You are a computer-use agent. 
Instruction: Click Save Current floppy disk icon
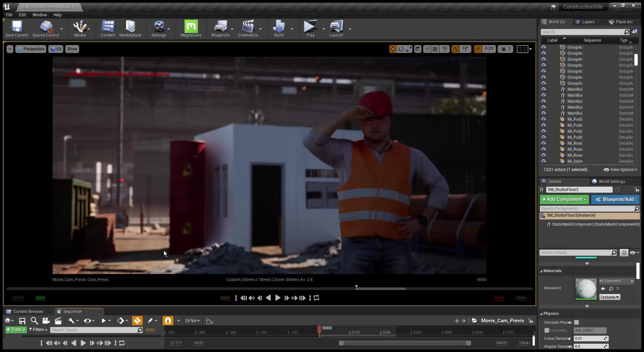(17, 27)
